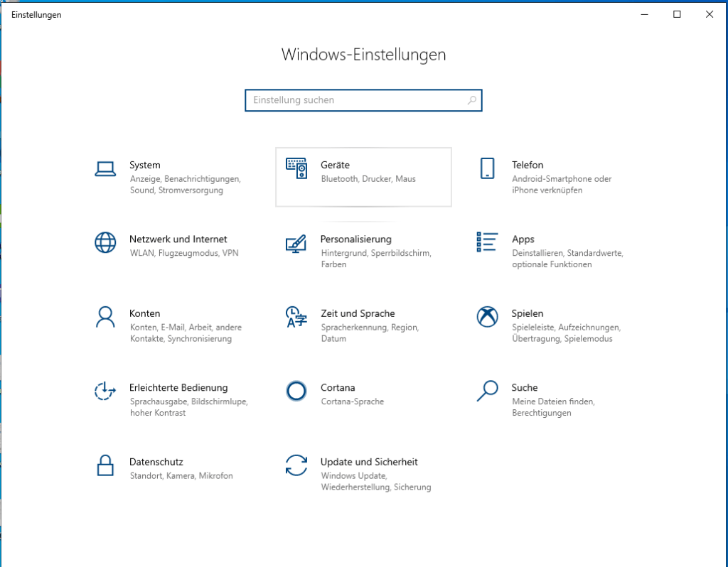Select the Konten person icon
728x567 pixels.
click(x=105, y=317)
